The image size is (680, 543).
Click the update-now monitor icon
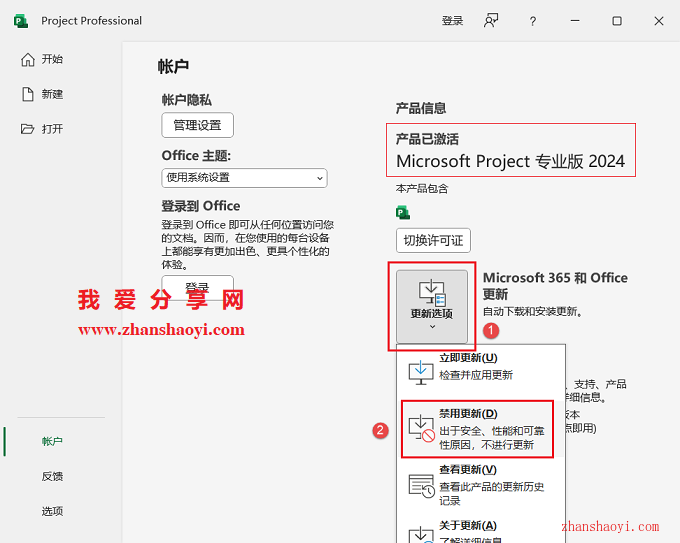(x=421, y=373)
